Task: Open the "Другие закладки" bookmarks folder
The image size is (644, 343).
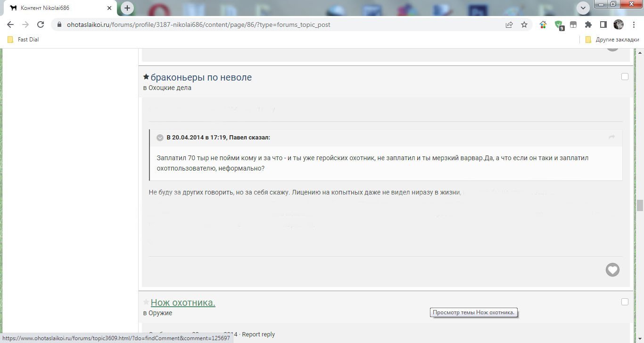Action: [612, 40]
